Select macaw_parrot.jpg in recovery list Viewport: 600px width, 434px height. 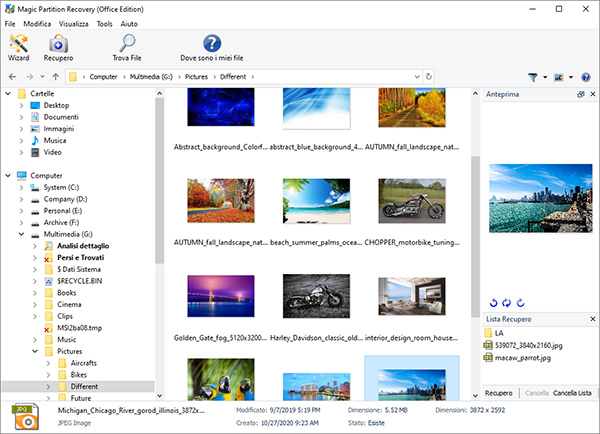pyautogui.click(x=522, y=358)
